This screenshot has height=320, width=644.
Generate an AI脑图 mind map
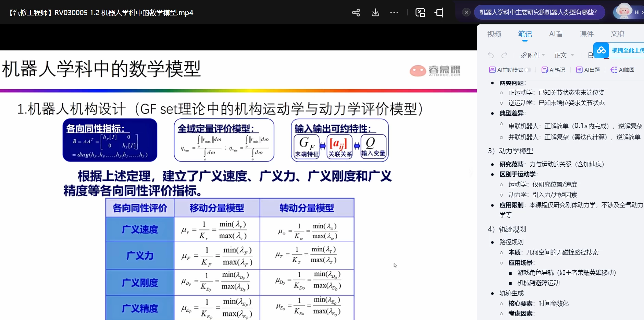(623, 70)
